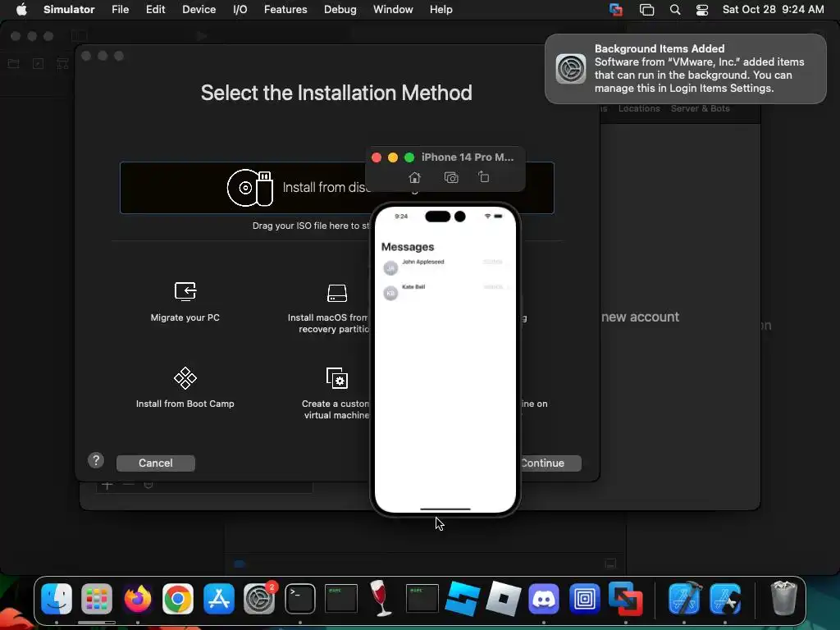Switch to Server & Bots tab
The image size is (840, 630).
click(701, 108)
